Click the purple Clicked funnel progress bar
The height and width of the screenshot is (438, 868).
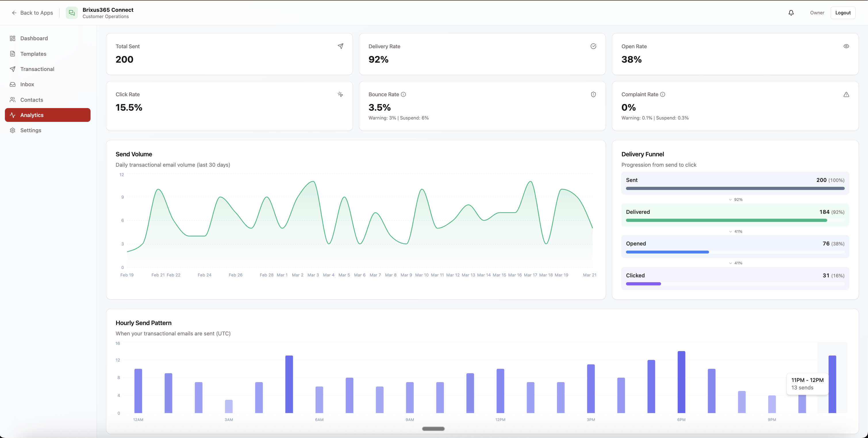click(643, 284)
